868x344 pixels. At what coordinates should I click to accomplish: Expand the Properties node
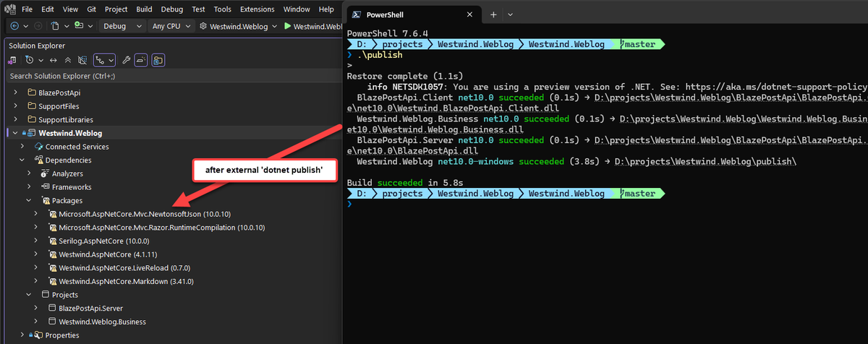pyautogui.click(x=22, y=335)
